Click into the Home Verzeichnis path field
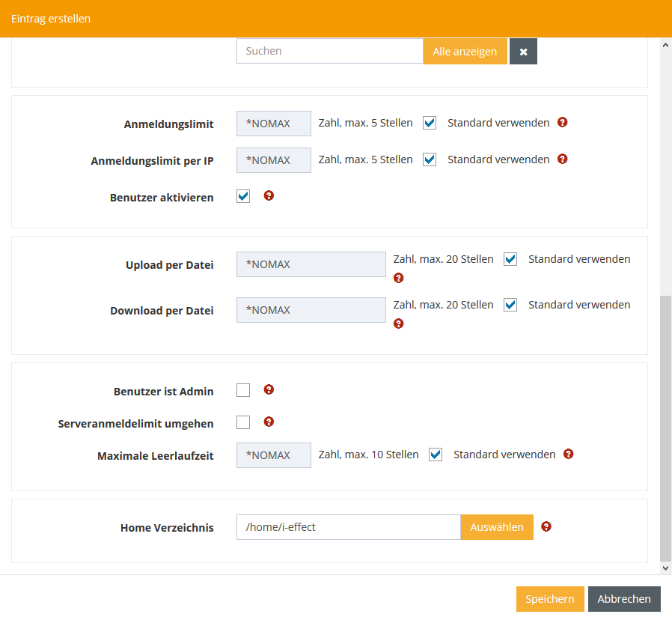Viewport: 672px width, 623px height. coord(348,527)
